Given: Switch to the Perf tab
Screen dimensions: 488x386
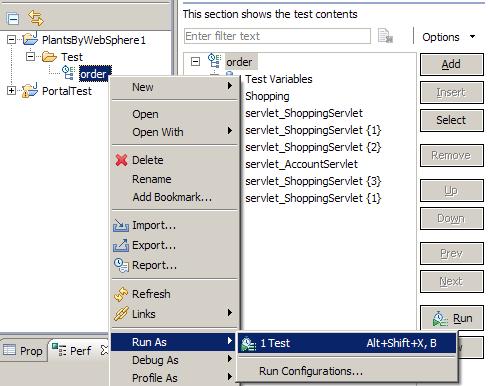Looking at the screenshot, I should click(76, 351).
